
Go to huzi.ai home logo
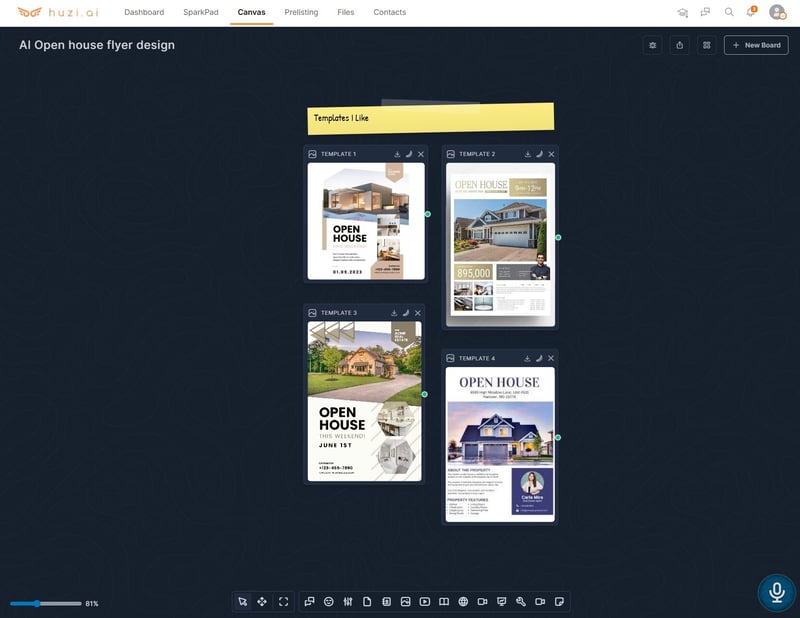59,12
